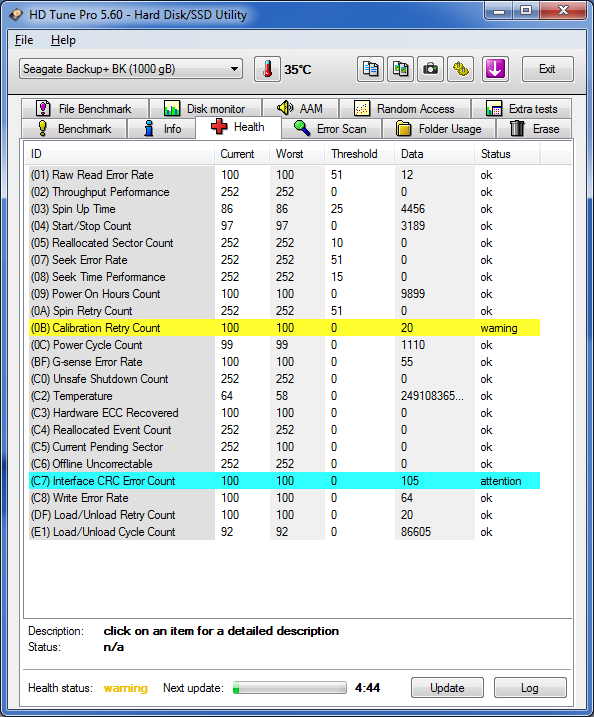Screen dimensions: 594x717
Task: Select the Load/Unload Retry Count row
Action: (284, 515)
